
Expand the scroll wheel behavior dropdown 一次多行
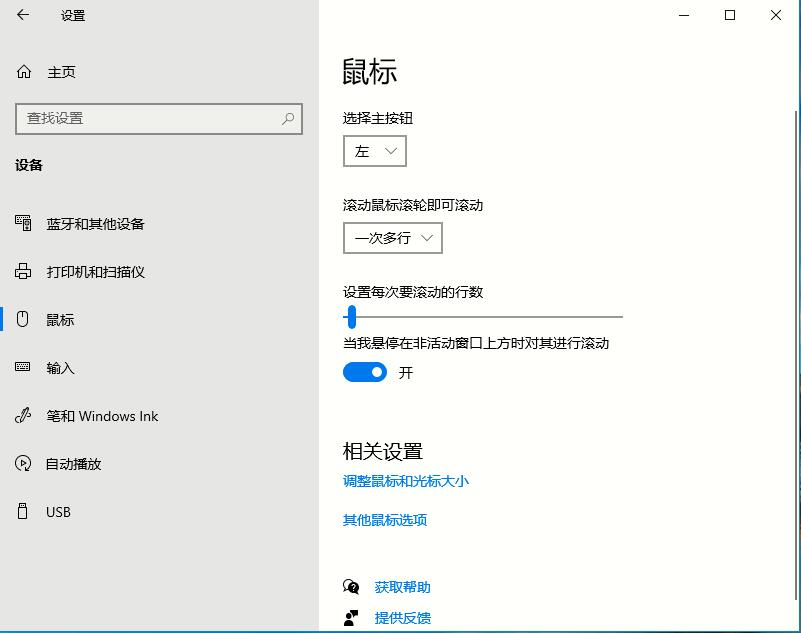click(x=392, y=238)
